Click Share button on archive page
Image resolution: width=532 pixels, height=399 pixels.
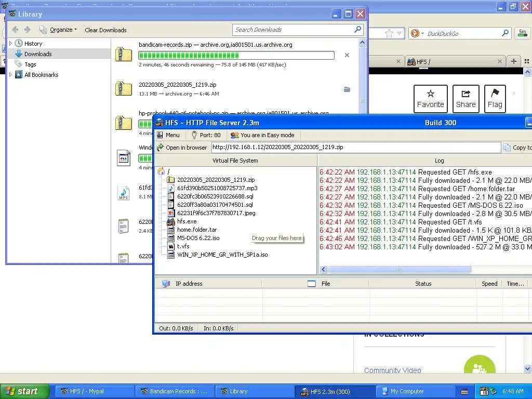(465, 99)
